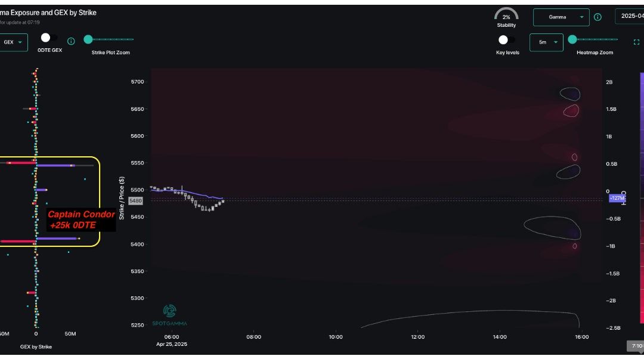Screen dimensions: 644x359
Task: Click the info icon beside the Gamma dropdown
Action: click(597, 17)
